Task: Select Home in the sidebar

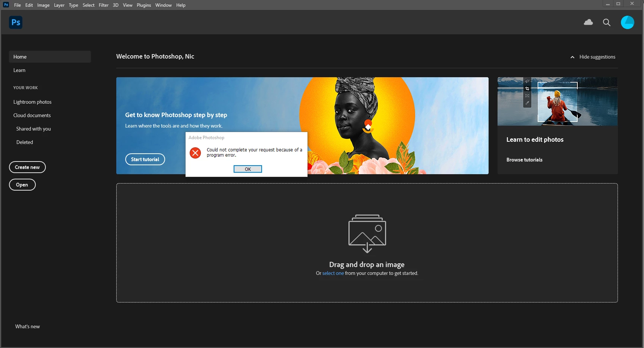Action: [x=50, y=57]
